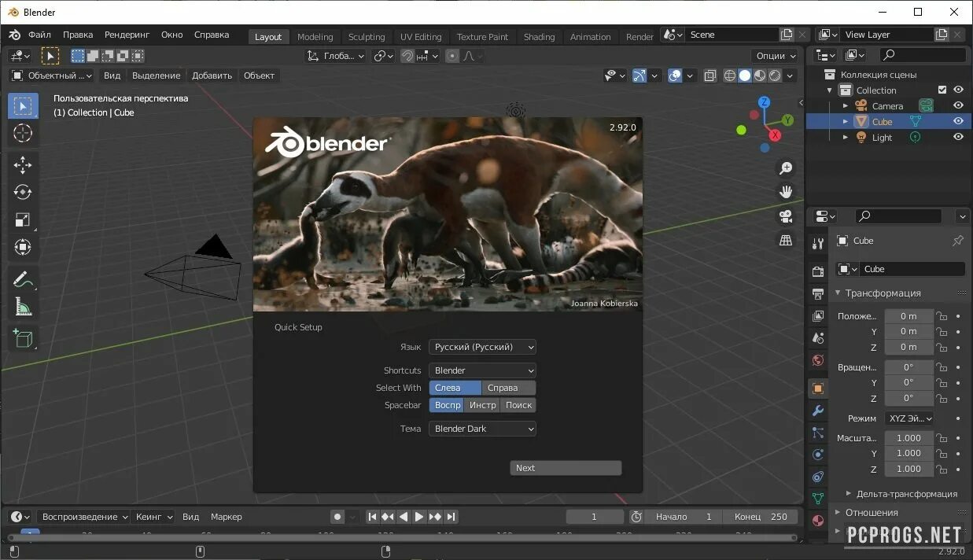Open the Тема Blender Dark dropdown
973x560 pixels.
click(483, 429)
